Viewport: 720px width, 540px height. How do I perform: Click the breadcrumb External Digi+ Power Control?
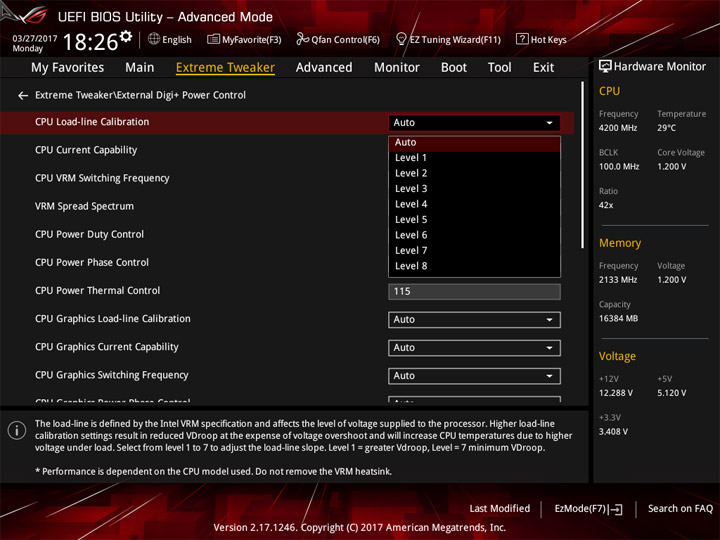(x=181, y=95)
